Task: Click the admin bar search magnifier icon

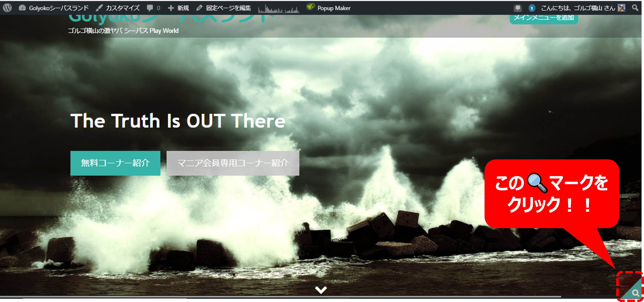Action: click(x=635, y=8)
